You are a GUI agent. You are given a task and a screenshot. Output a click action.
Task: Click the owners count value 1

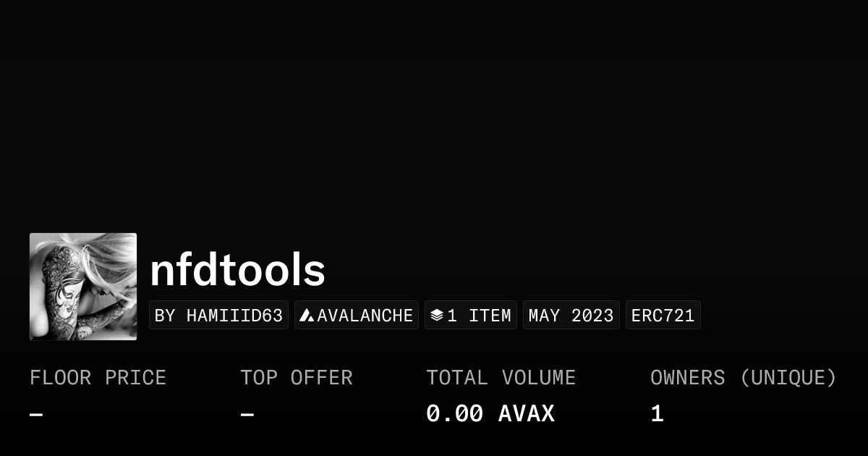[x=657, y=414]
